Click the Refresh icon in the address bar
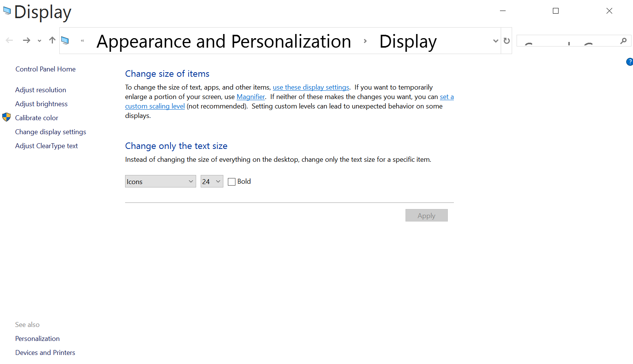Screen dimensions: 633x364 [507, 41]
